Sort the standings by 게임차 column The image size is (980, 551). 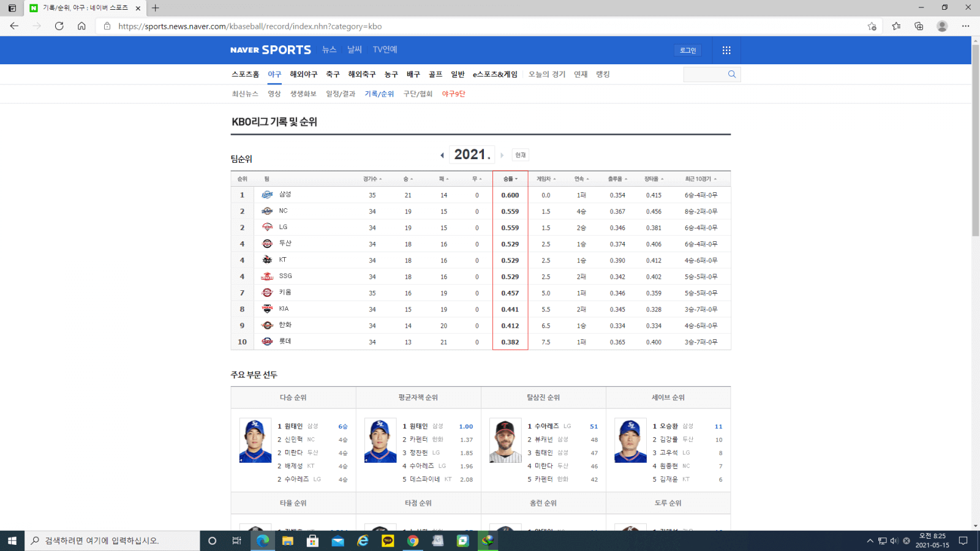(546, 179)
